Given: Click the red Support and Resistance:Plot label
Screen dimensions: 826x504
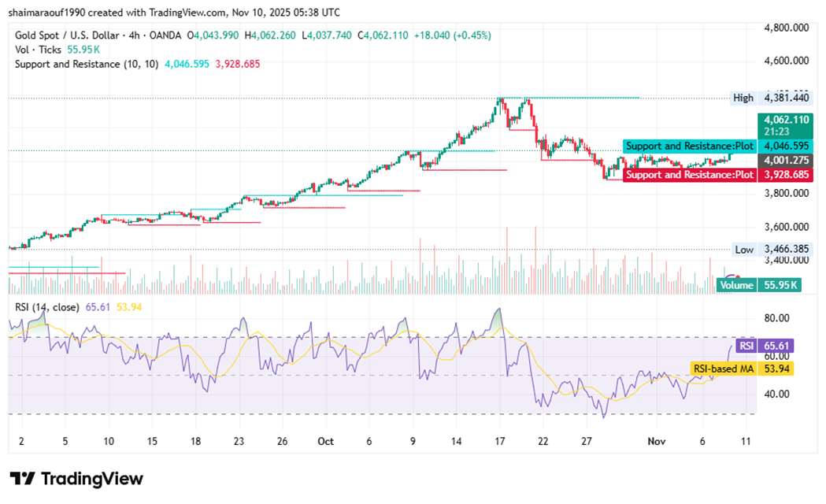Looking at the screenshot, I should click(689, 174).
